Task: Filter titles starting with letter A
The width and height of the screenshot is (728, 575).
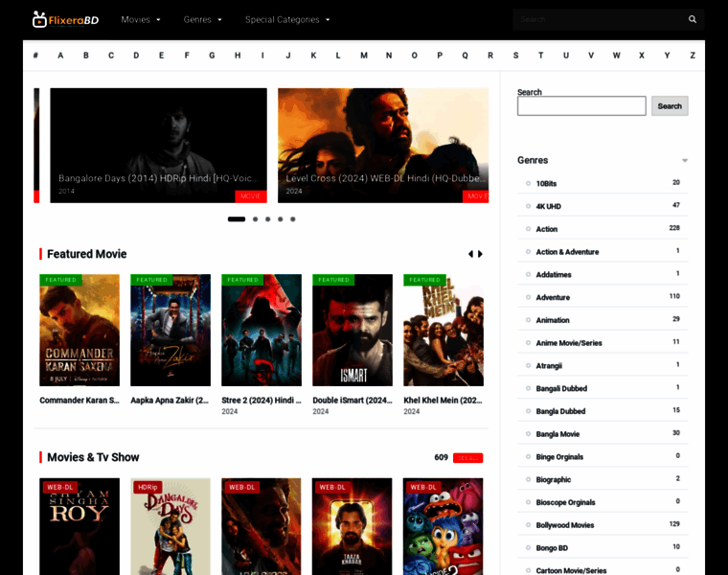Action: tap(60, 56)
